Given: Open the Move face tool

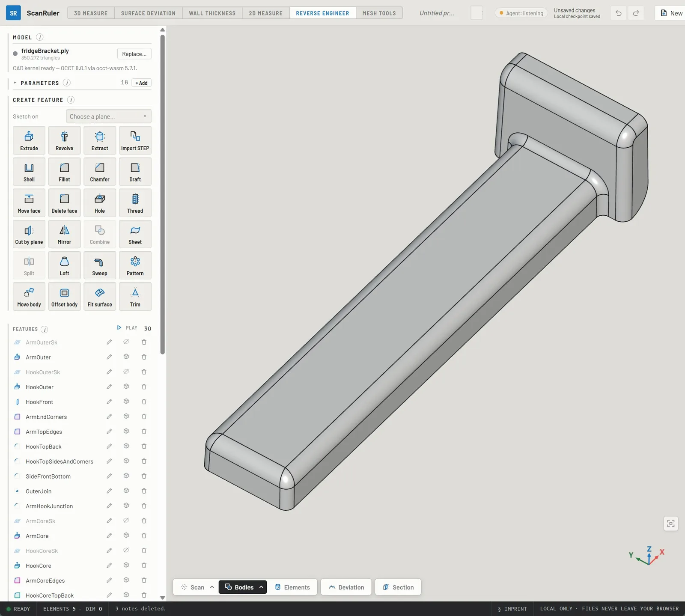Looking at the screenshot, I should [29, 203].
